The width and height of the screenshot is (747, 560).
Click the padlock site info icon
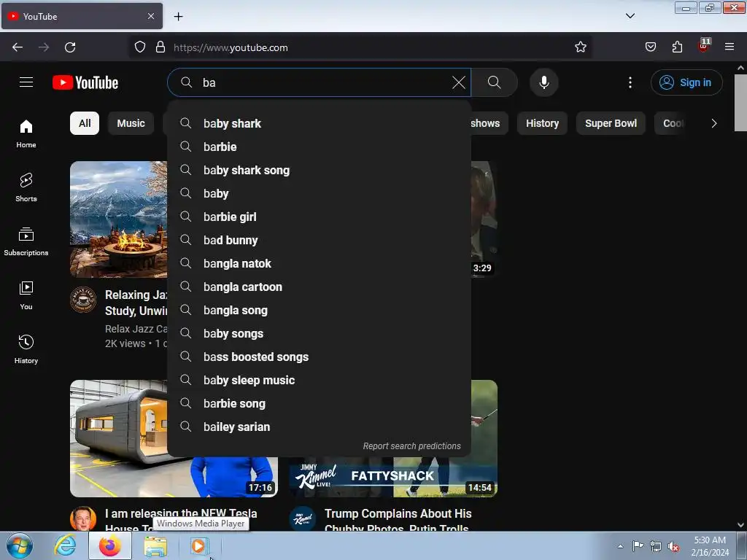pyautogui.click(x=160, y=47)
